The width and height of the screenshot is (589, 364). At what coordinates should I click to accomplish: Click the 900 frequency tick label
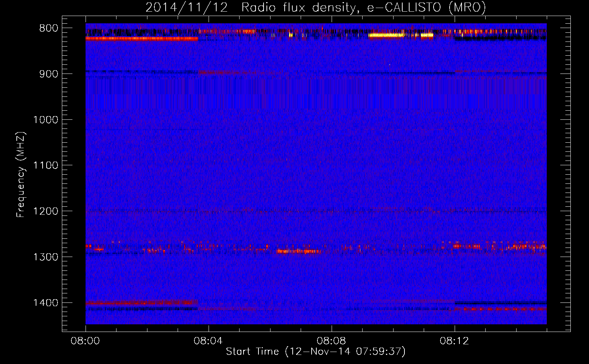point(49,74)
